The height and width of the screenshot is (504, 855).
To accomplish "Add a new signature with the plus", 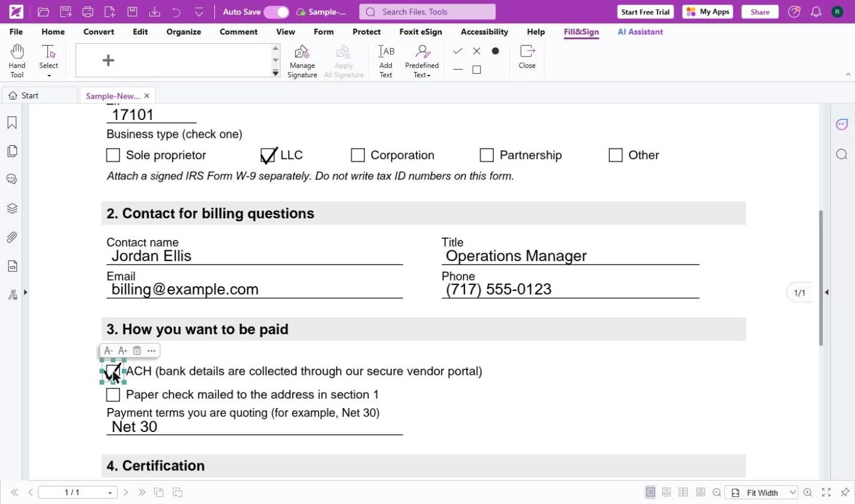I will (x=108, y=60).
